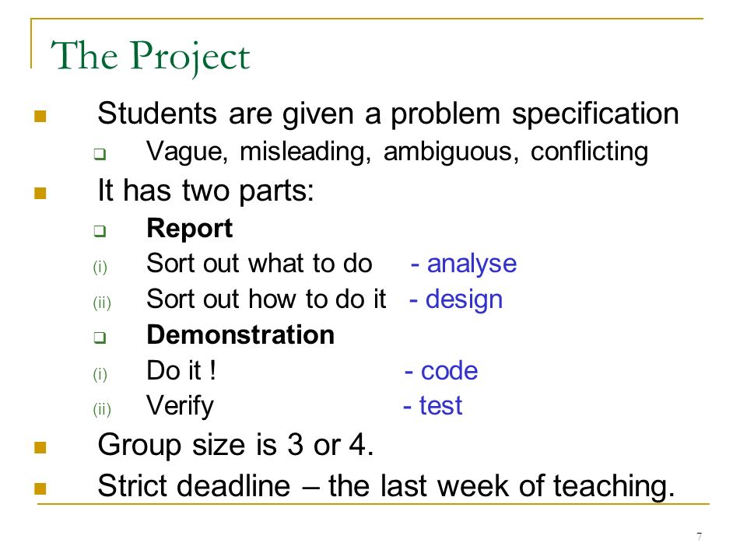Click the 'Do it !' list item
The height and width of the screenshot is (560, 747).
point(181,370)
